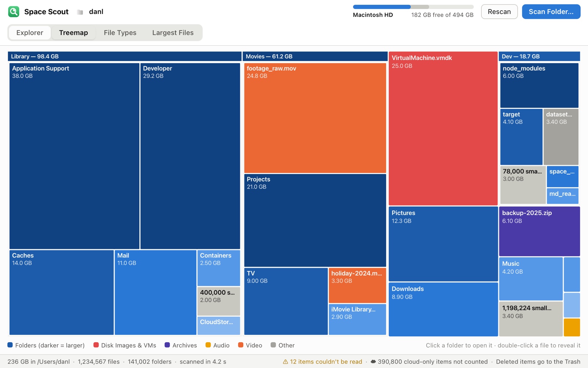Select the 1,198,224 small files block
This screenshot has width=588, height=368.
tap(531, 319)
